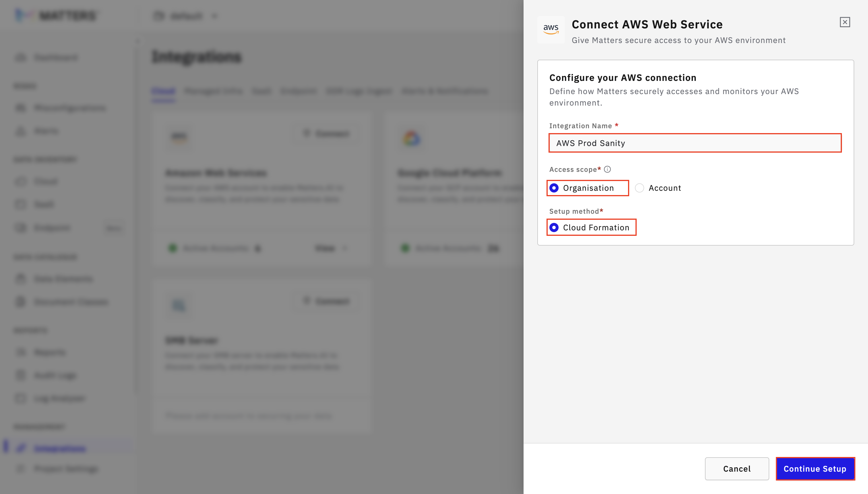Go to Integrations in the background sidebar

[51, 448]
